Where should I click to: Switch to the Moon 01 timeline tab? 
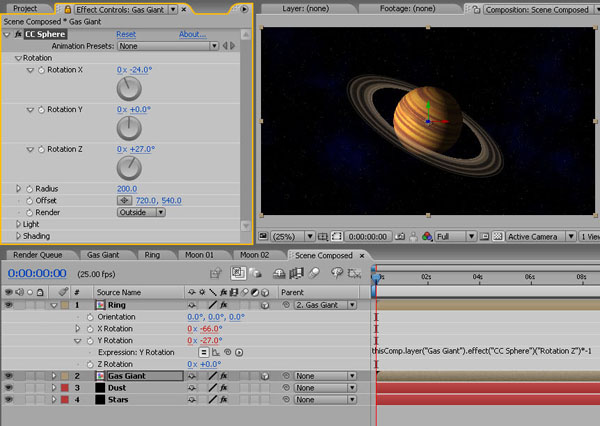pyautogui.click(x=200, y=255)
